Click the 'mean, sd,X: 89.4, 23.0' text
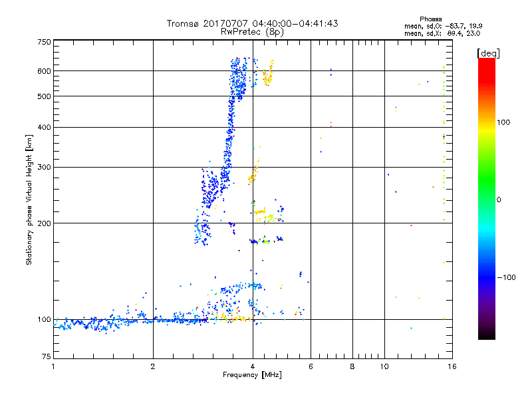Image resolution: width=532 pixels, height=399 pixels. point(442,33)
